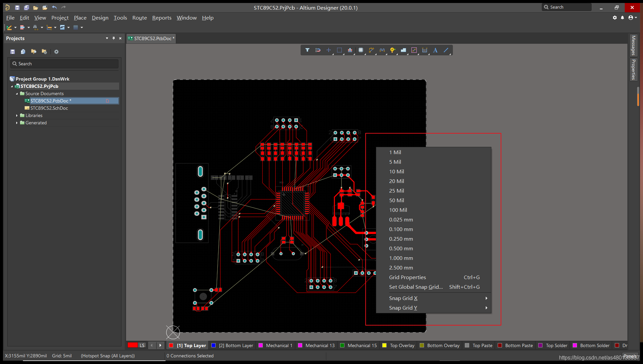Select the interactive routing tool

pyautogui.click(x=371, y=50)
